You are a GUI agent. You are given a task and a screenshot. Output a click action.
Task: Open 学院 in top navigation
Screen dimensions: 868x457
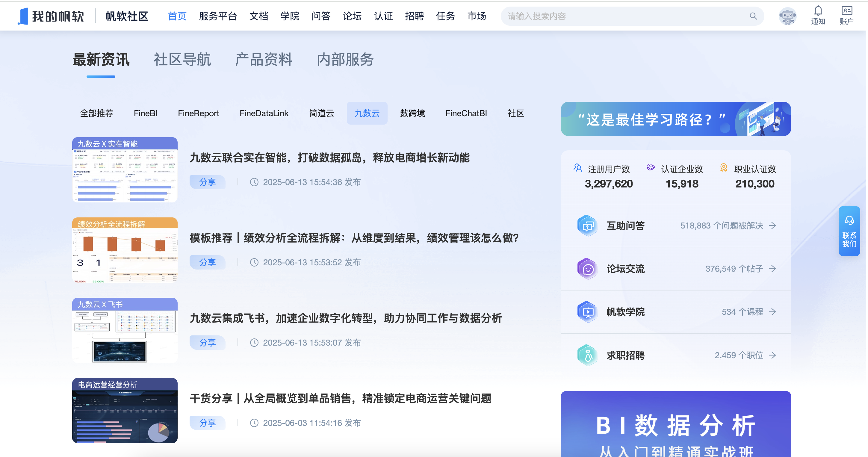click(x=290, y=16)
